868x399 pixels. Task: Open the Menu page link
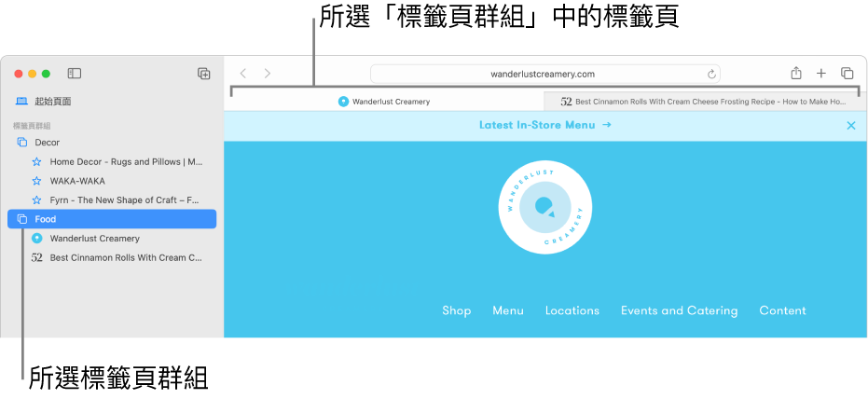pyautogui.click(x=508, y=310)
